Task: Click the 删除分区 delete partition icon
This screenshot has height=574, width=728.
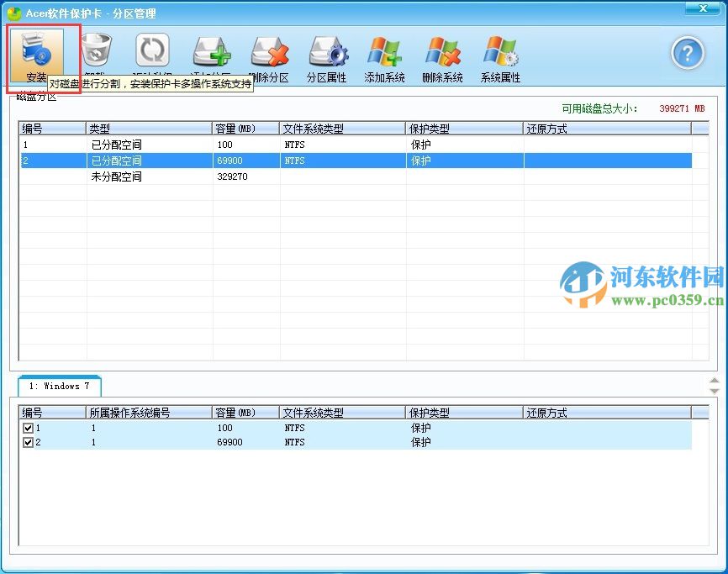Action: (x=269, y=51)
